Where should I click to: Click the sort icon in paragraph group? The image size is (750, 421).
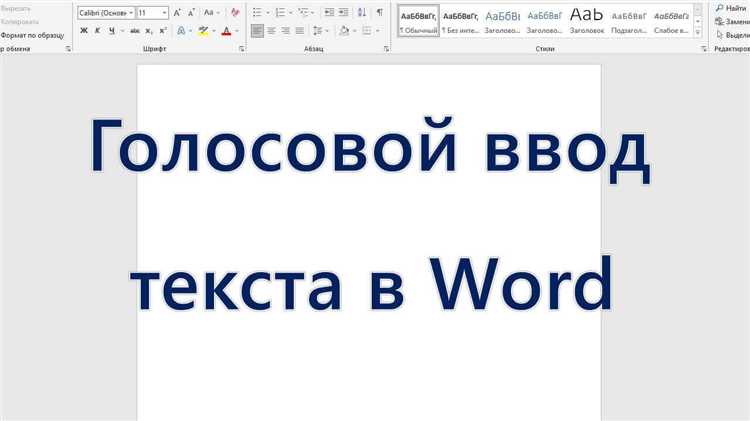click(x=361, y=13)
